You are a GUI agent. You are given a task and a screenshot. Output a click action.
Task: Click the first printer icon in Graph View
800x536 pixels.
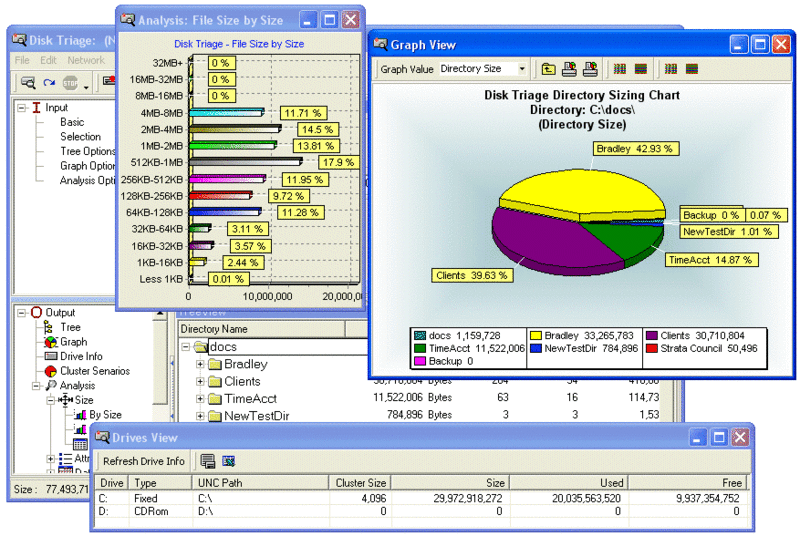(x=569, y=69)
